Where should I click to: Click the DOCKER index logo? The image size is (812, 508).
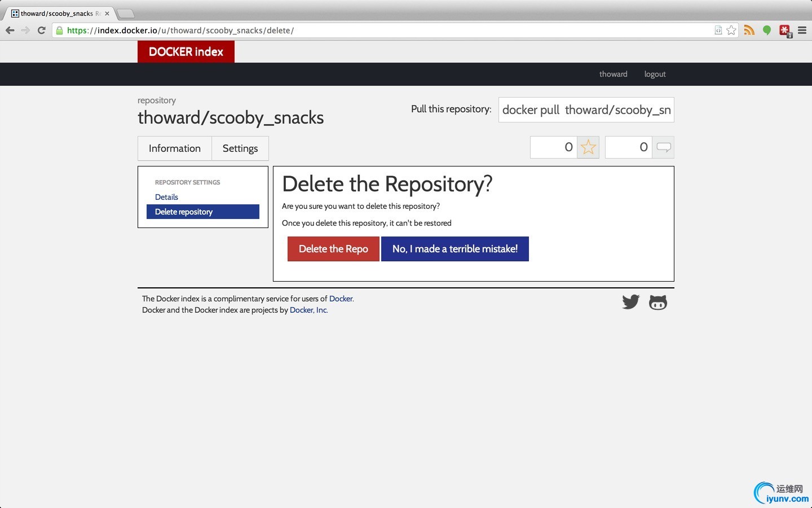coord(186,51)
